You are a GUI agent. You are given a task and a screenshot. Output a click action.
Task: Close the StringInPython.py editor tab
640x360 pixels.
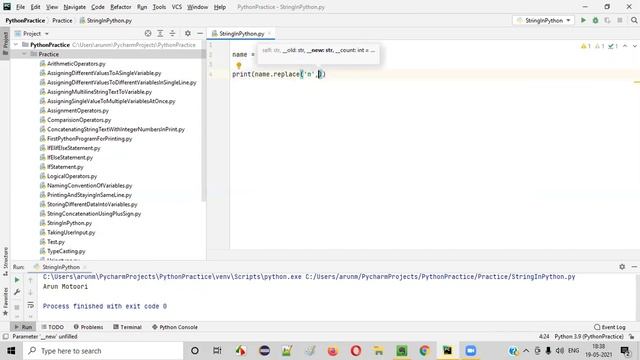tap(270, 33)
